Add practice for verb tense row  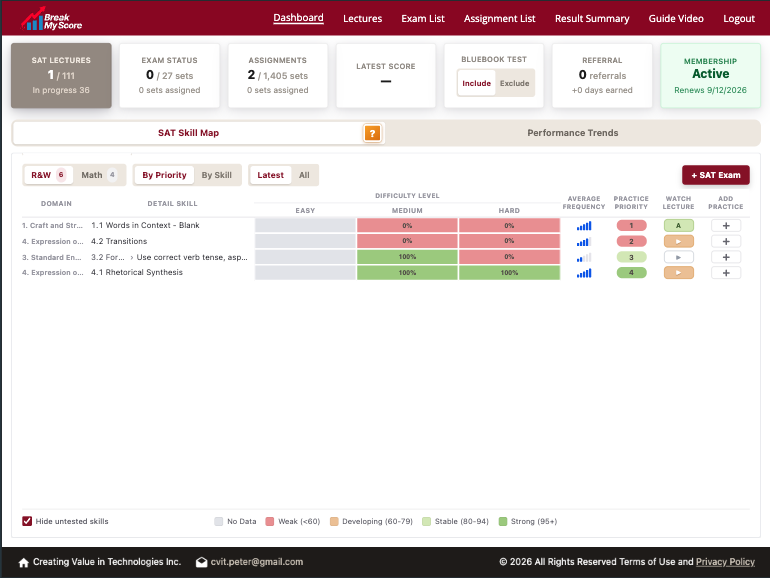click(726, 257)
